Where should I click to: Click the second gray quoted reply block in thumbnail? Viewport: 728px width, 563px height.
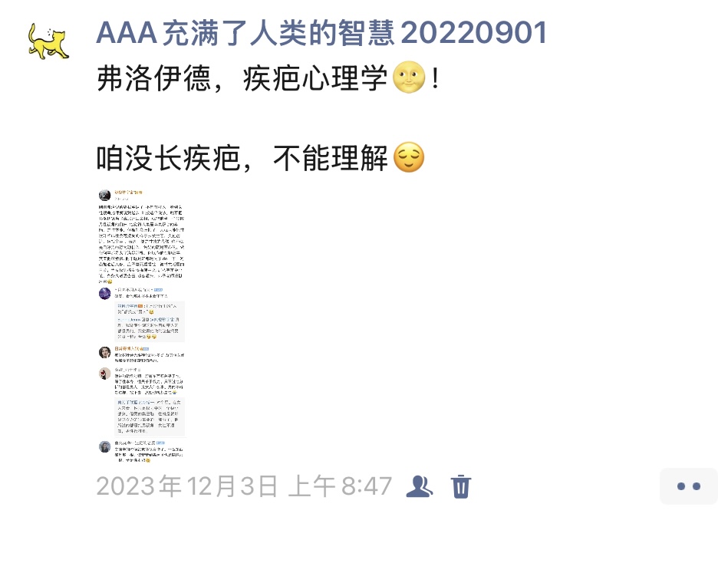pyautogui.click(x=150, y=416)
